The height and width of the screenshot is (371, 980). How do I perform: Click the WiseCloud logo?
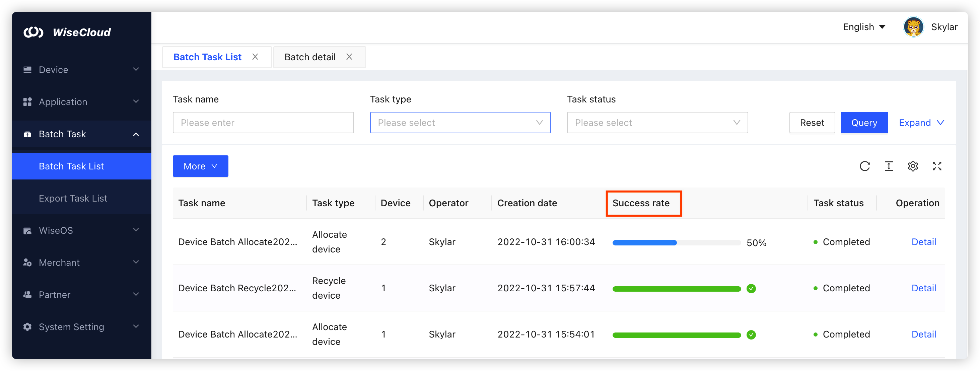[x=67, y=32]
